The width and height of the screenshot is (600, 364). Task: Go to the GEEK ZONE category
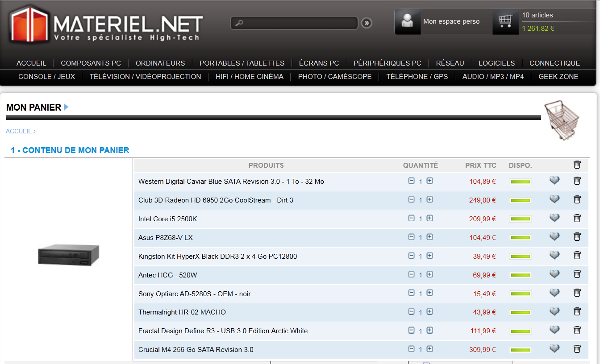(558, 77)
